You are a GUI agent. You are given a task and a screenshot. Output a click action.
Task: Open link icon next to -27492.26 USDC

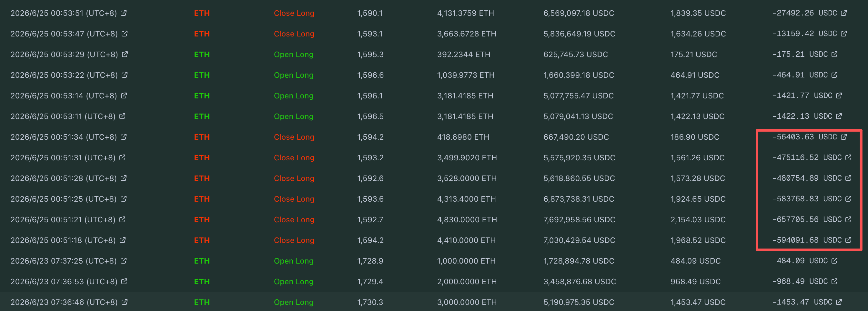click(844, 13)
